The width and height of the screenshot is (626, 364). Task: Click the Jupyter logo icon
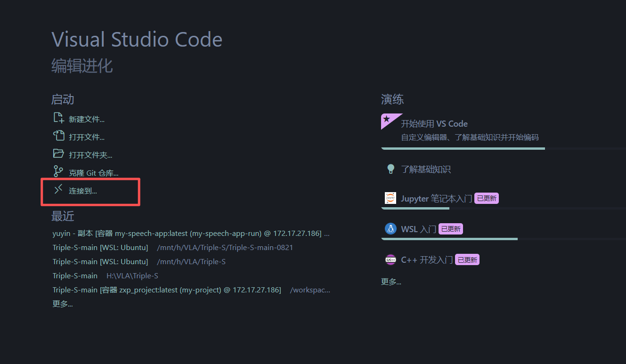click(x=390, y=198)
